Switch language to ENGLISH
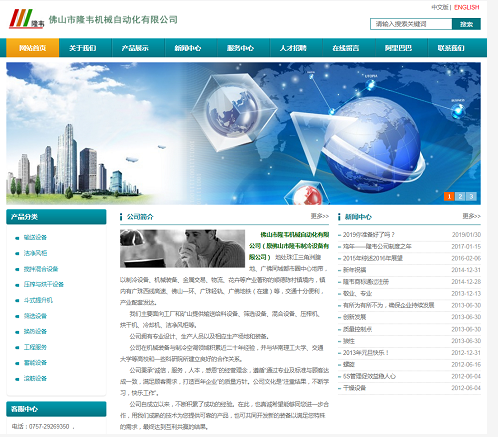Screen dimensions: 498x437 pos(466,7)
